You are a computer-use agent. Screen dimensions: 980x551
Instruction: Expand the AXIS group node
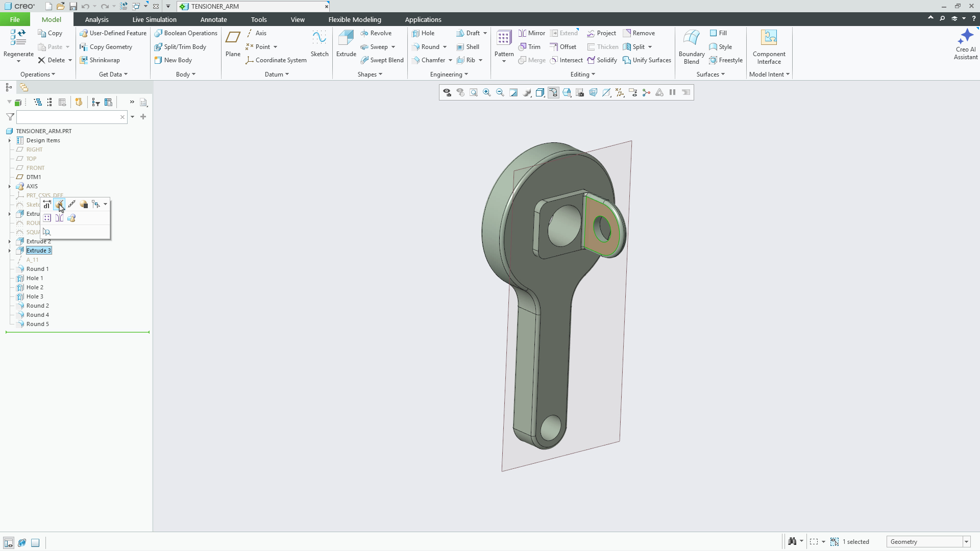pos(9,186)
